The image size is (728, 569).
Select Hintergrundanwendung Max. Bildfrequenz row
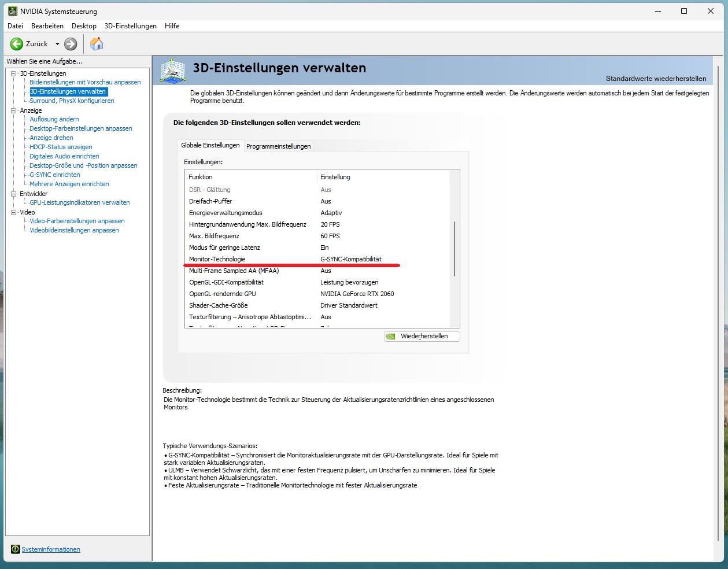317,224
